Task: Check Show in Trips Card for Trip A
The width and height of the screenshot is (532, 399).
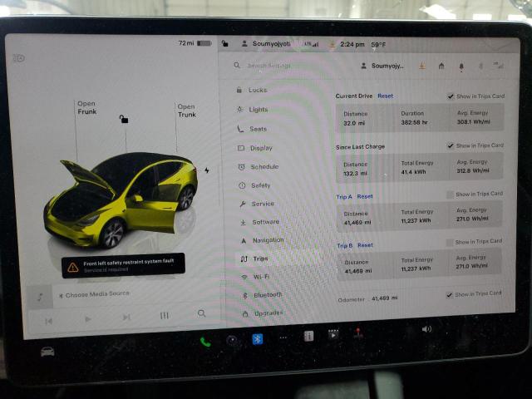Action: (450, 195)
